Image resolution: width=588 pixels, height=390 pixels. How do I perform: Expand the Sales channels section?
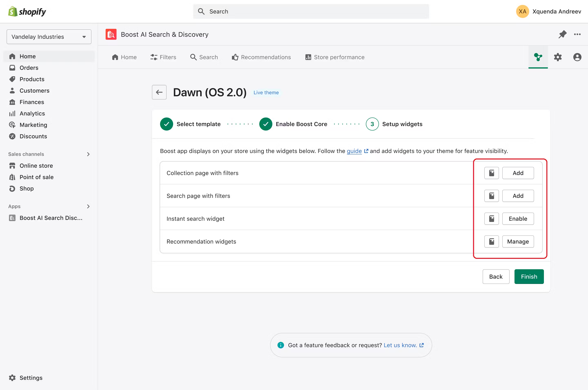click(x=88, y=154)
